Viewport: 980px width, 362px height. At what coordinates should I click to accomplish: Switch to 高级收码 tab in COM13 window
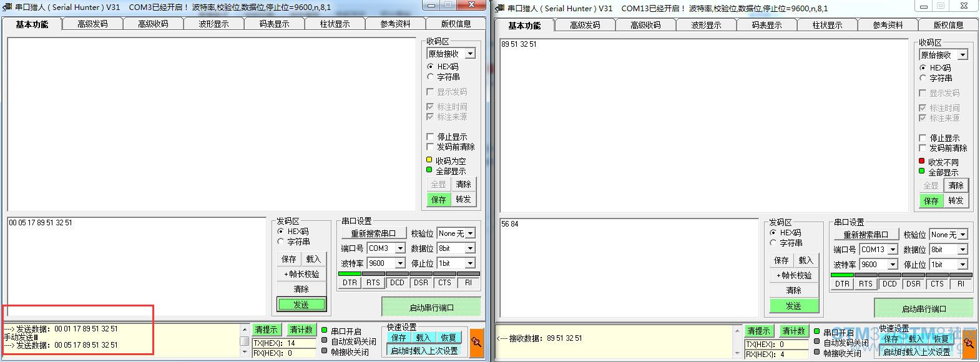[645, 25]
